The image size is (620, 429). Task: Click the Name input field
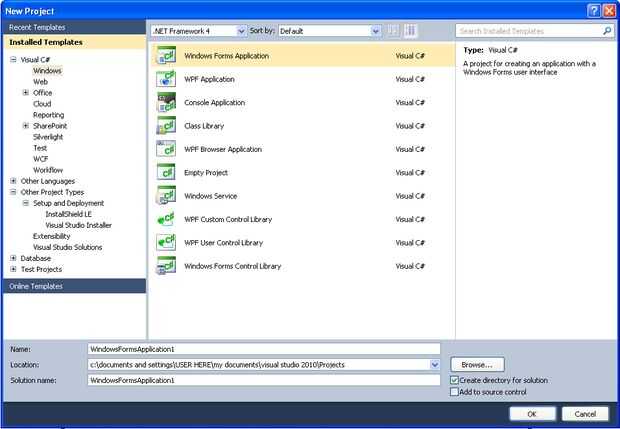click(x=264, y=349)
